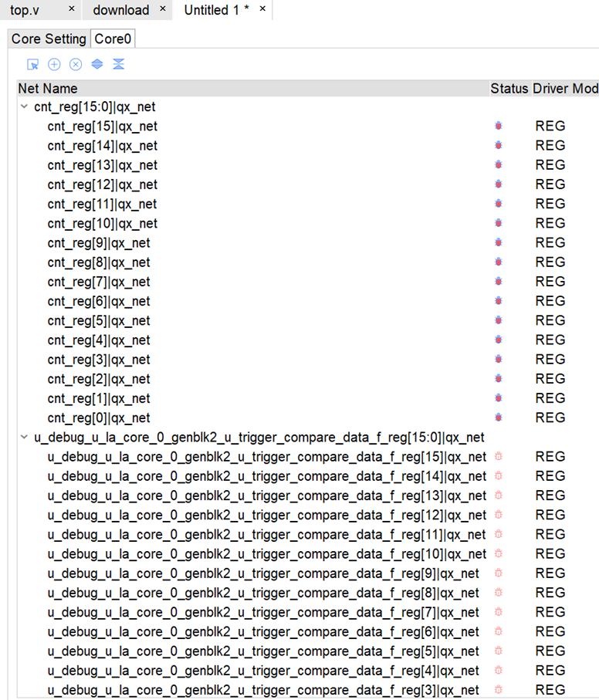Click status bug icon for cnt_reg[6]|qx_net

pyautogui.click(x=499, y=301)
